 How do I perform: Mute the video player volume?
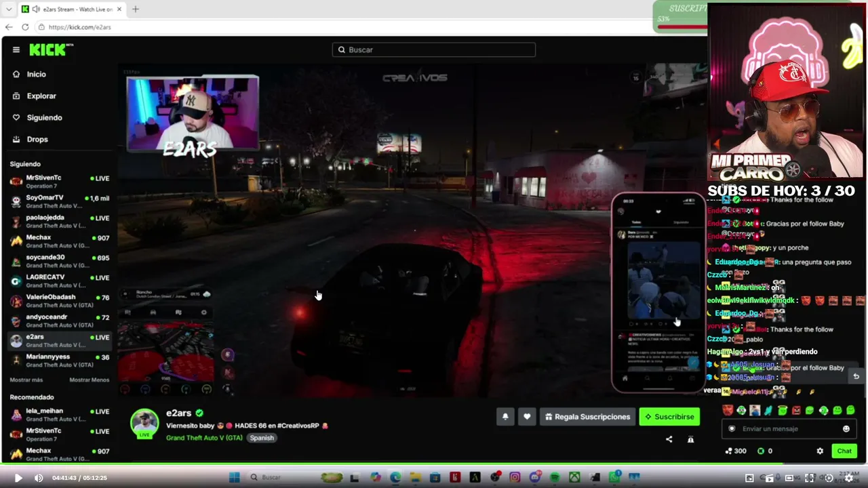(39, 478)
